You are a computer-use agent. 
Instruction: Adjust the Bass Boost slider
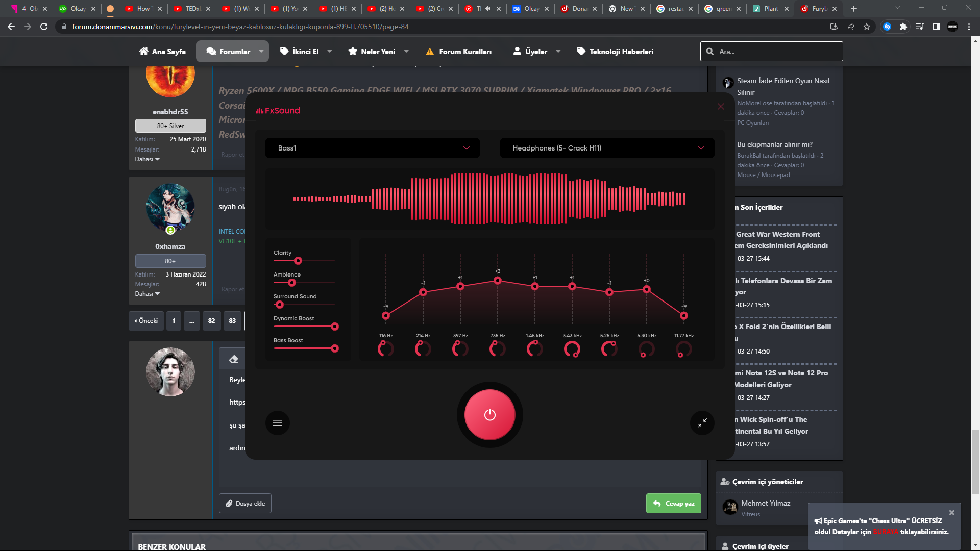click(306, 348)
